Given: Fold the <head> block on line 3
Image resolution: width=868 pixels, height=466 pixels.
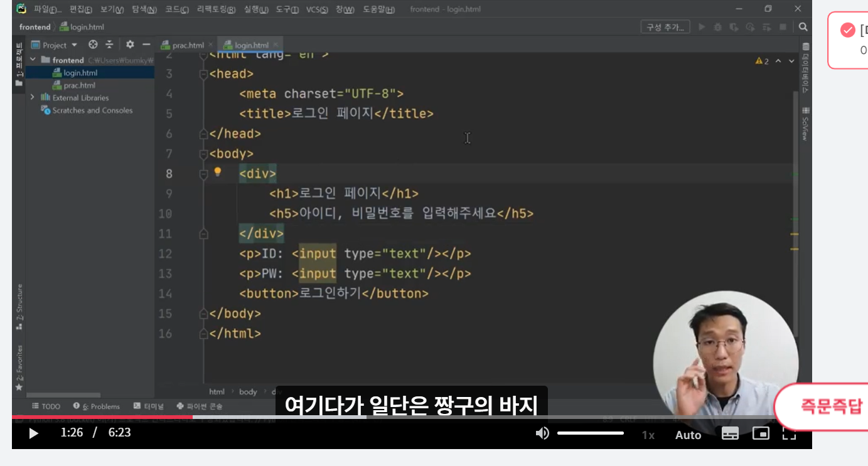Looking at the screenshot, I should pyautogui.click(x=203, y=74).
